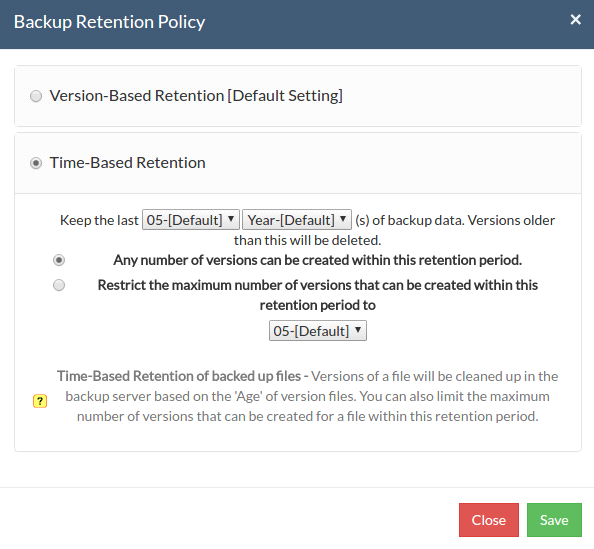Click the arrow on the Year-[Default] combo box

343,219
